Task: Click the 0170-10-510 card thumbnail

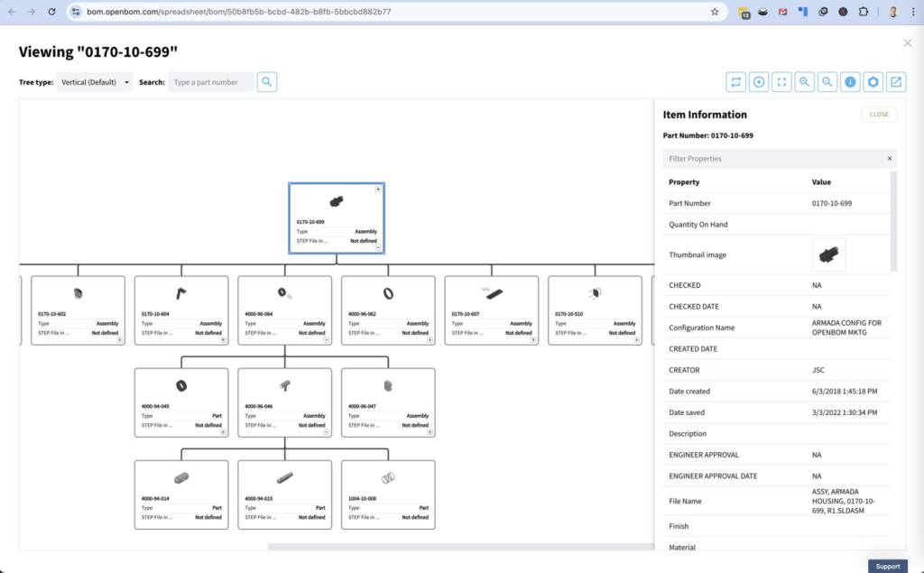Action: (x=596, y=293)
